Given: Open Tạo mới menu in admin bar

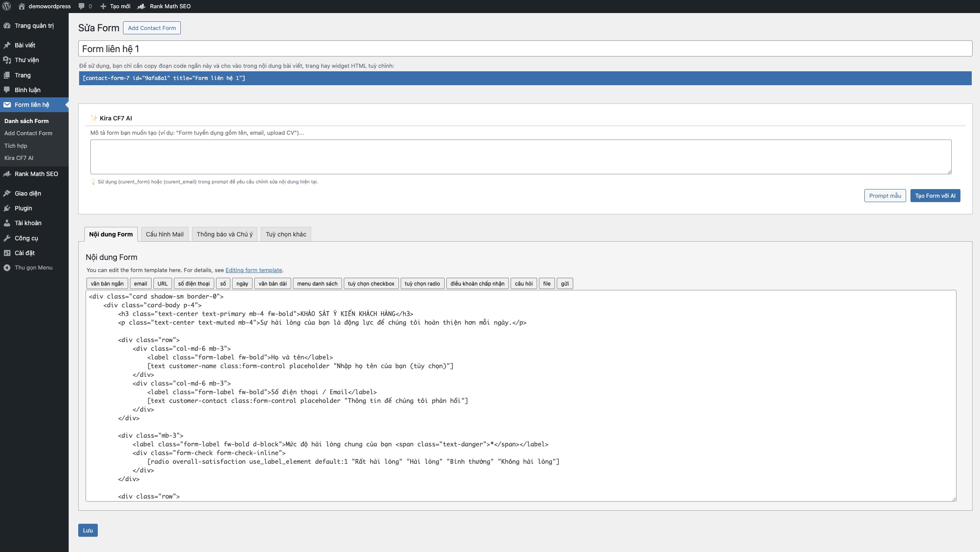Looking at the screenshot, I should tap(115, 6).
